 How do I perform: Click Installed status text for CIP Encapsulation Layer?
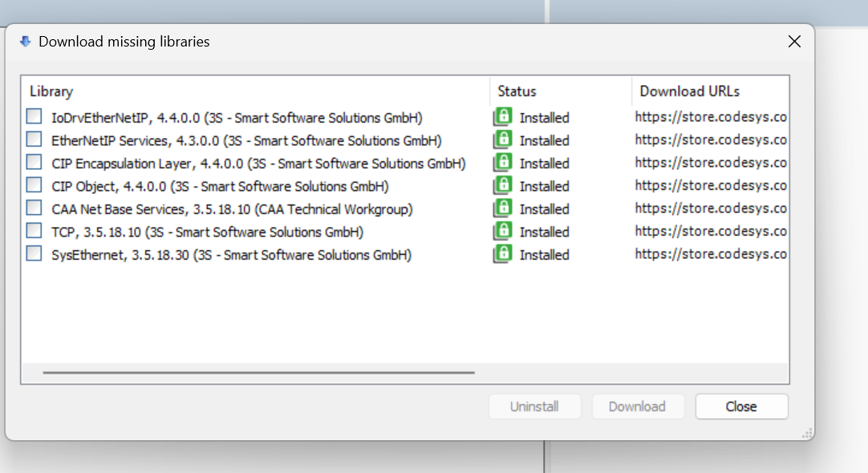544,164
